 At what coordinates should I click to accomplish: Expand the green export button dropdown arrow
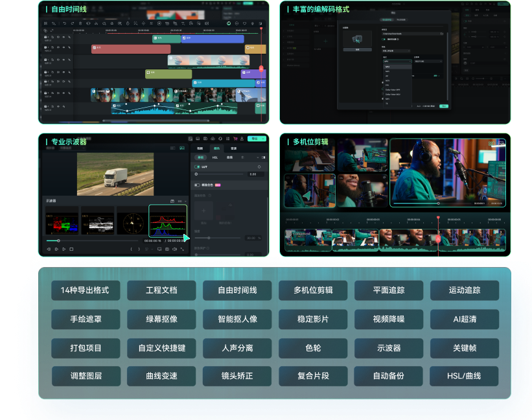pyautogui.click(x=263, y=139)
